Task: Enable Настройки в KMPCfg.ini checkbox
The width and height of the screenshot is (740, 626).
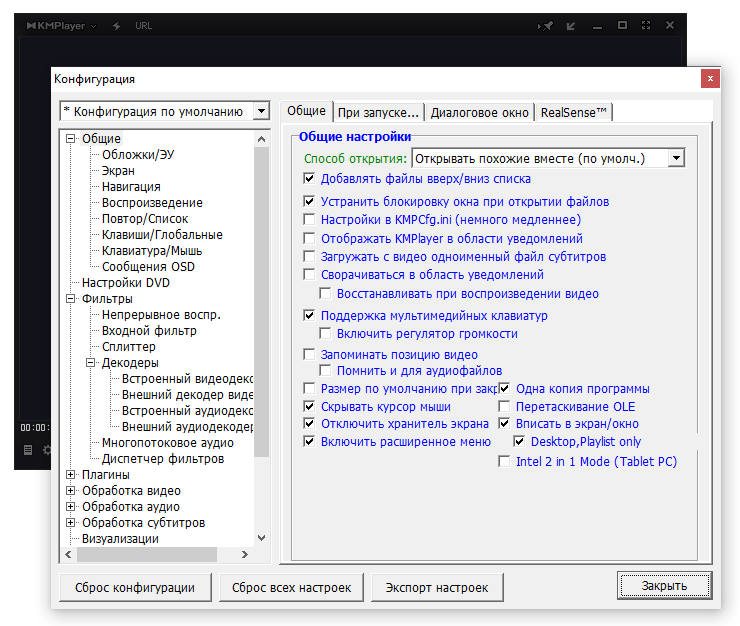Action: click(x=309, y=220)
